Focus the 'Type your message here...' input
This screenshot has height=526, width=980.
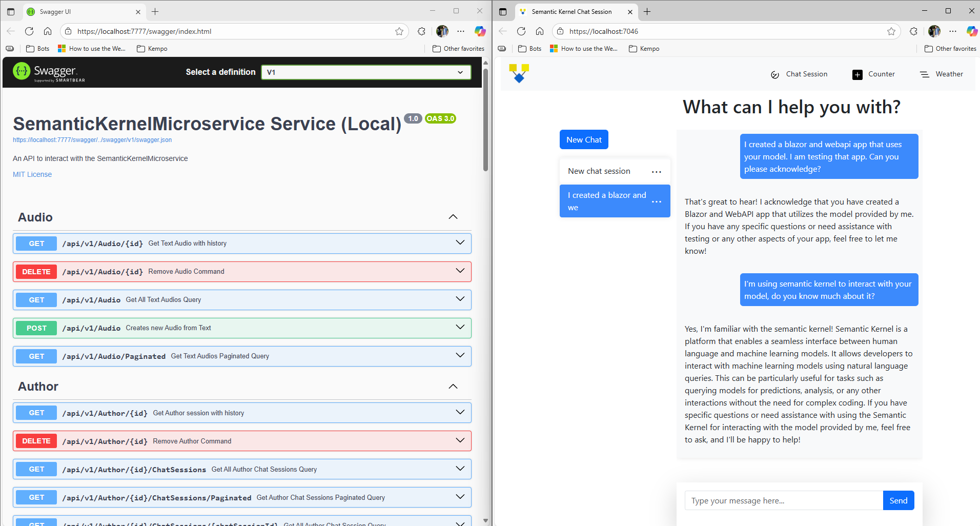tap(784, 501)
